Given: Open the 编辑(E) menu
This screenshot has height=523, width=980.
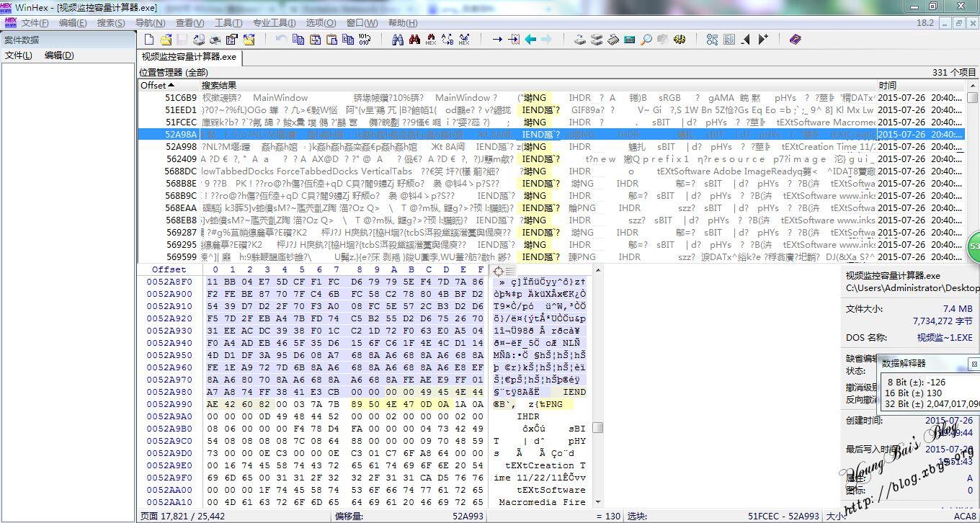Looking at the screenshot, I should (x=73, y=23).
